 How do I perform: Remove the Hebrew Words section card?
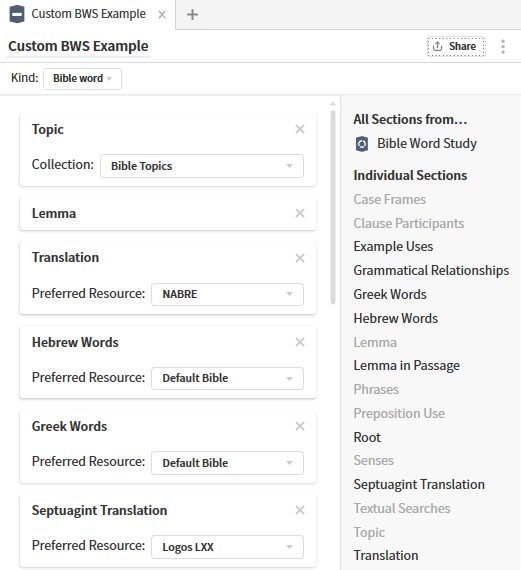click(300, 342)
